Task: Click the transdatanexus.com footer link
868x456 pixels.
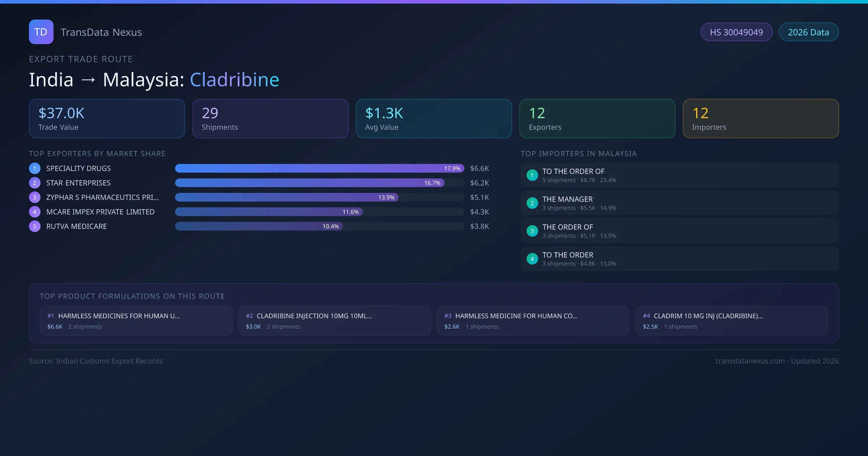Action: pyautogui.click(x=750, y=361)
